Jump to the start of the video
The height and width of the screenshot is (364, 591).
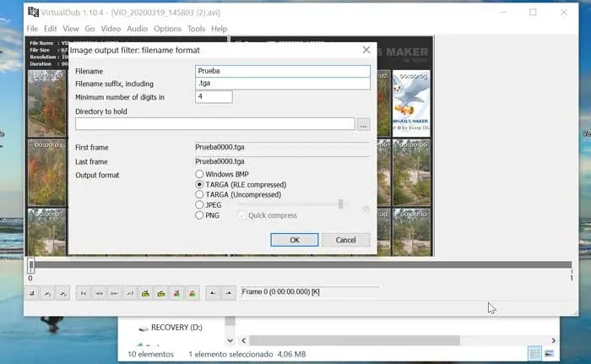(x=84, y=293)
